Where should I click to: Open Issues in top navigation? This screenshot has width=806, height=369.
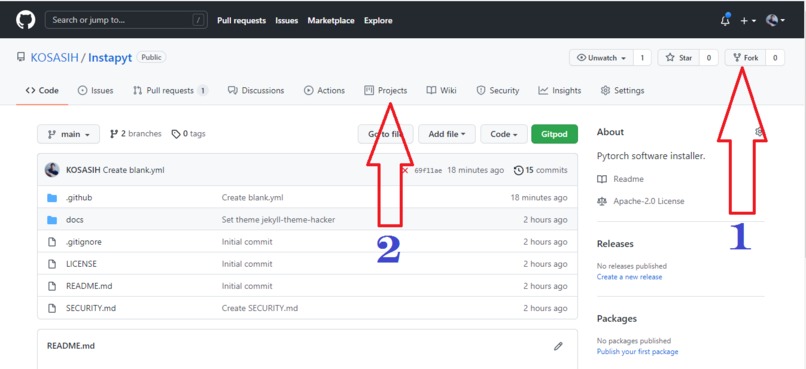click(286, 21)
